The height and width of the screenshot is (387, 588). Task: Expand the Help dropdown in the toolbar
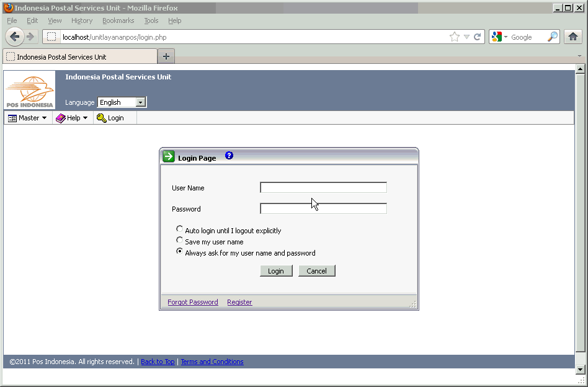point(73,118)
